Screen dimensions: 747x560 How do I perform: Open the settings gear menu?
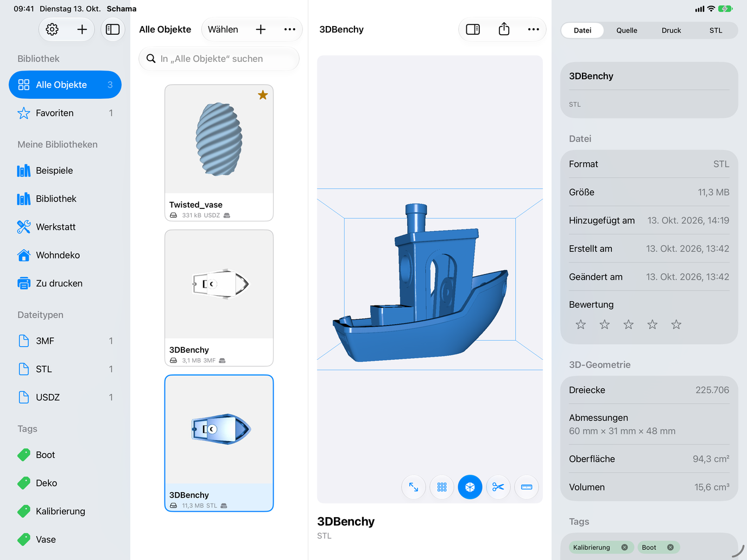pyautogui.click(x=52, y=29)
